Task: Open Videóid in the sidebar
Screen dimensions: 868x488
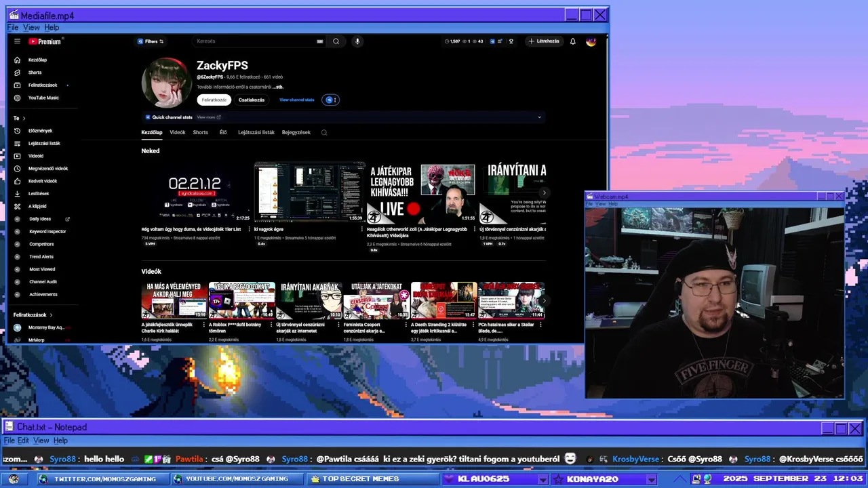Action: (36, 156)
